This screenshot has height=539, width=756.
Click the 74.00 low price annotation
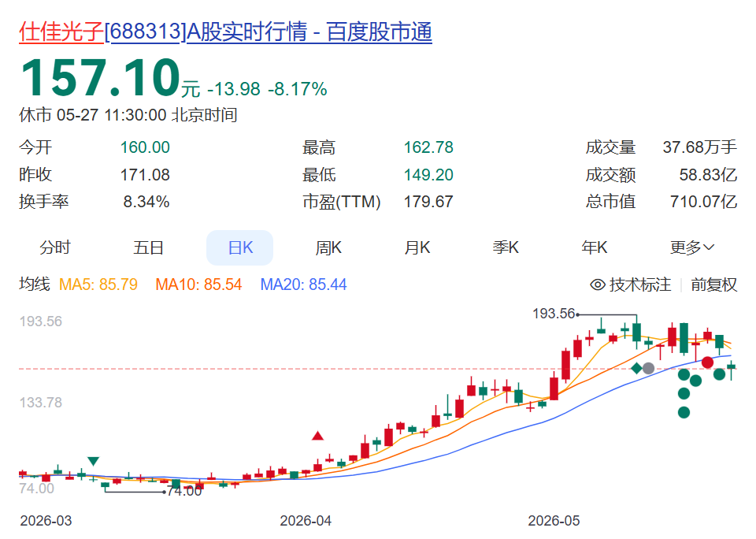[184, 491]
